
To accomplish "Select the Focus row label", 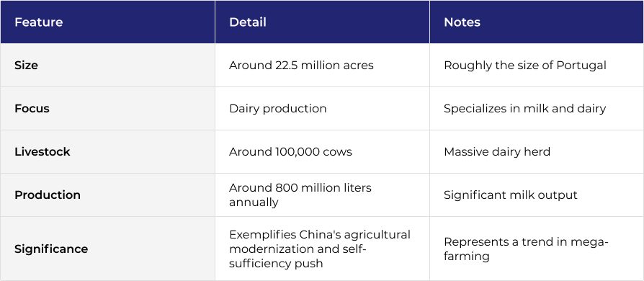I will [32, 109].
